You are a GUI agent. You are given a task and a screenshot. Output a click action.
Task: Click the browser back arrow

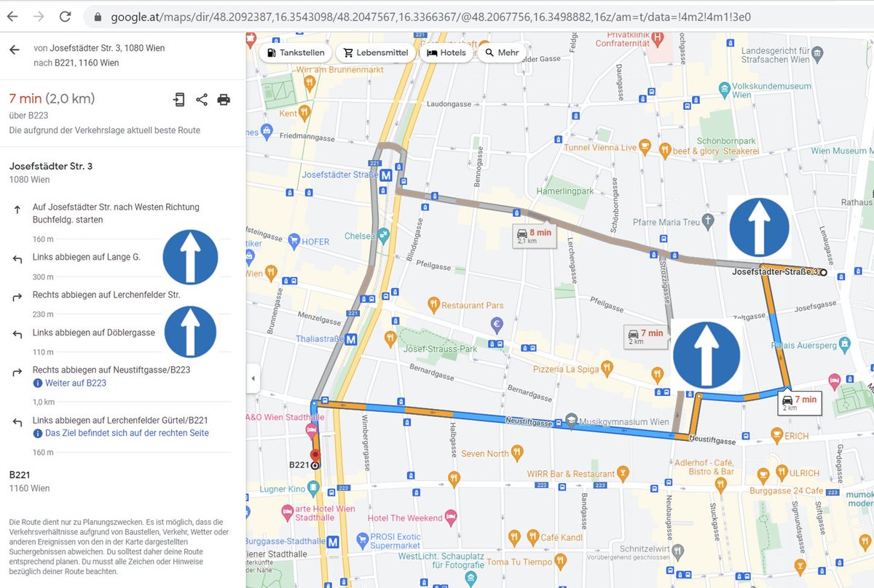(12, 15)
